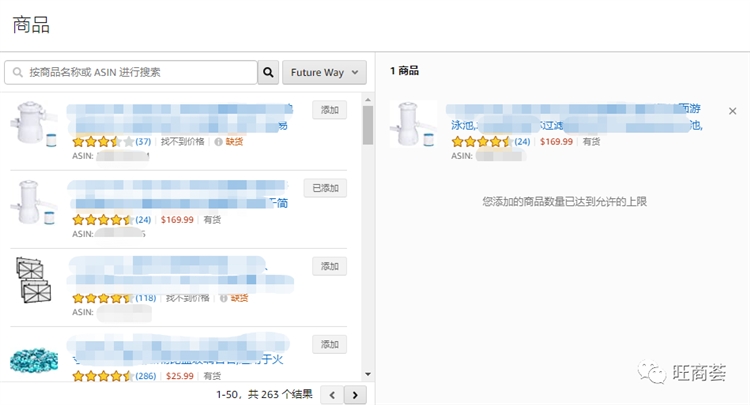The width and height of the screenshot is (750, 405).
Task: Click the magnifier search button
Action: 268,72
